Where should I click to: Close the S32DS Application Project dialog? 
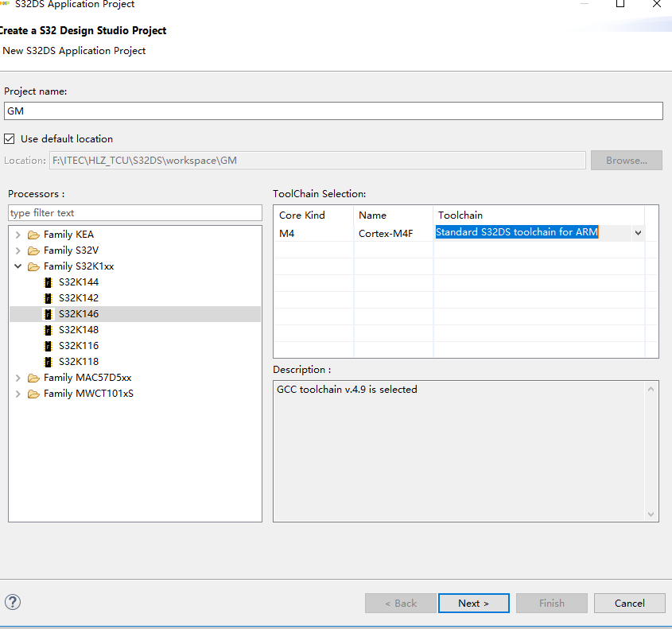click(656, 4)
